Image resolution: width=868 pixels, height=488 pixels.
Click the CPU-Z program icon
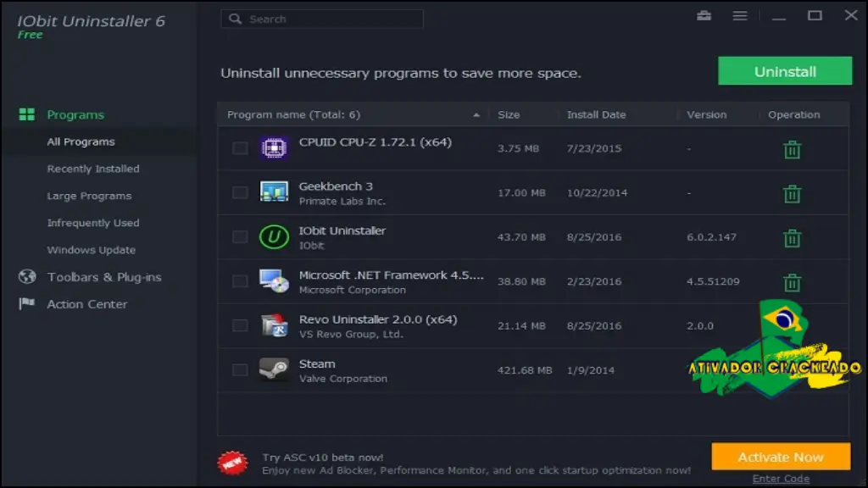pos(274,147)
